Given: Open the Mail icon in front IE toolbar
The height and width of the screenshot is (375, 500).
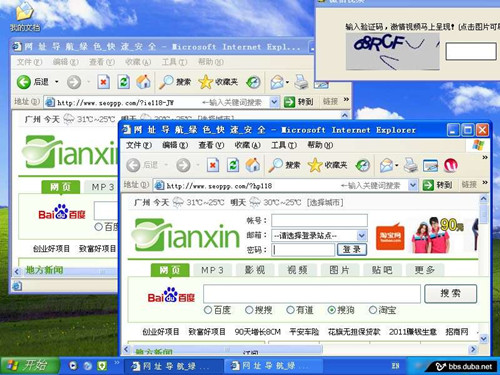Looking at the screenshot, I should pos(386,165).
